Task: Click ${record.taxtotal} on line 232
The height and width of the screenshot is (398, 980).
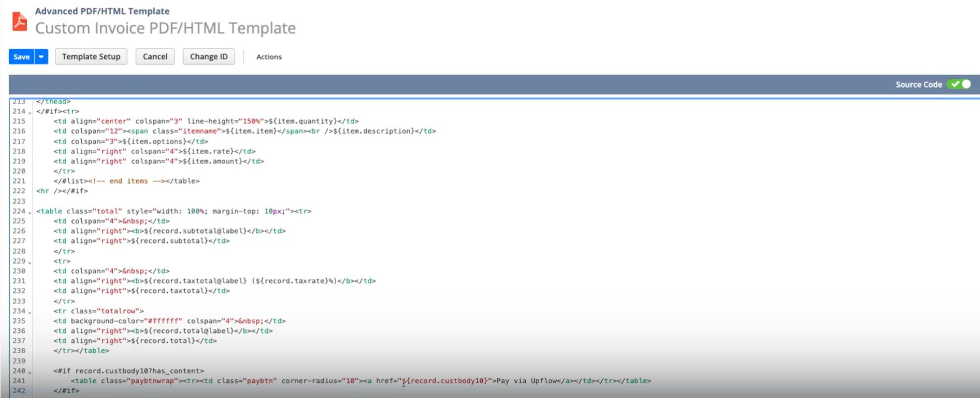Action: tap(170, 291)
